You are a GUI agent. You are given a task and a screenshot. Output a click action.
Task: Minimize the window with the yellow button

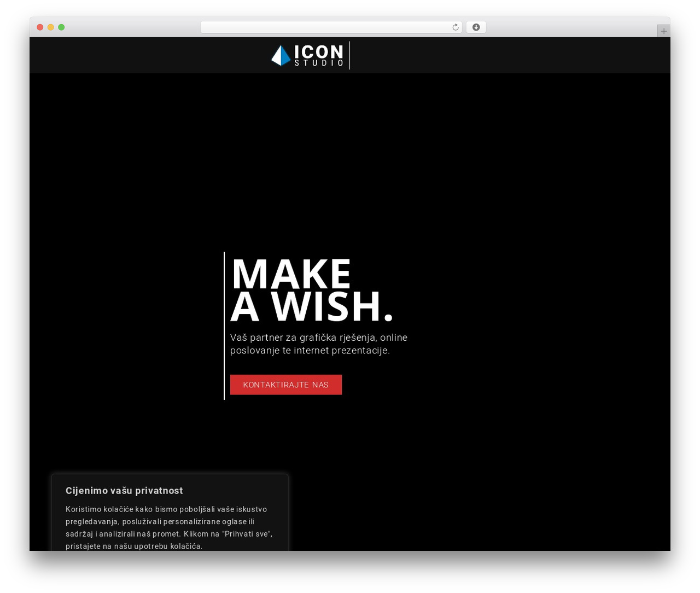[x=50, y=27]
